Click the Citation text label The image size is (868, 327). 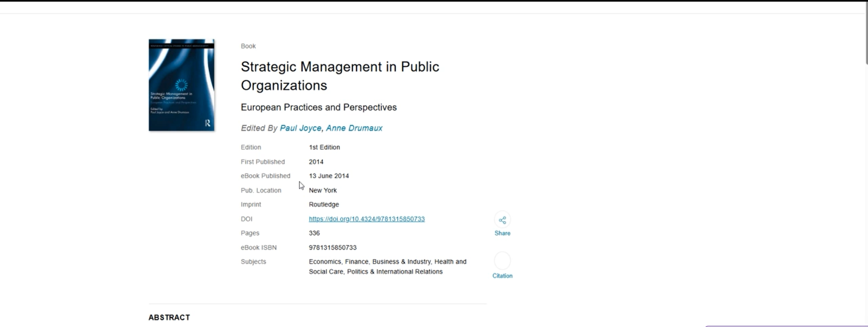pos(502,275)
